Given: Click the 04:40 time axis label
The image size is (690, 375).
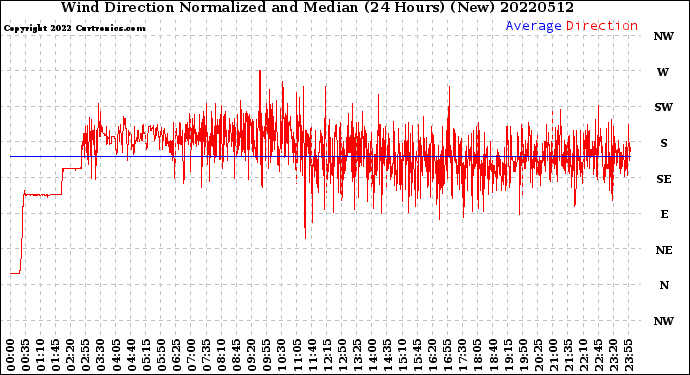Looking at the screenshot, I should 131,355.
